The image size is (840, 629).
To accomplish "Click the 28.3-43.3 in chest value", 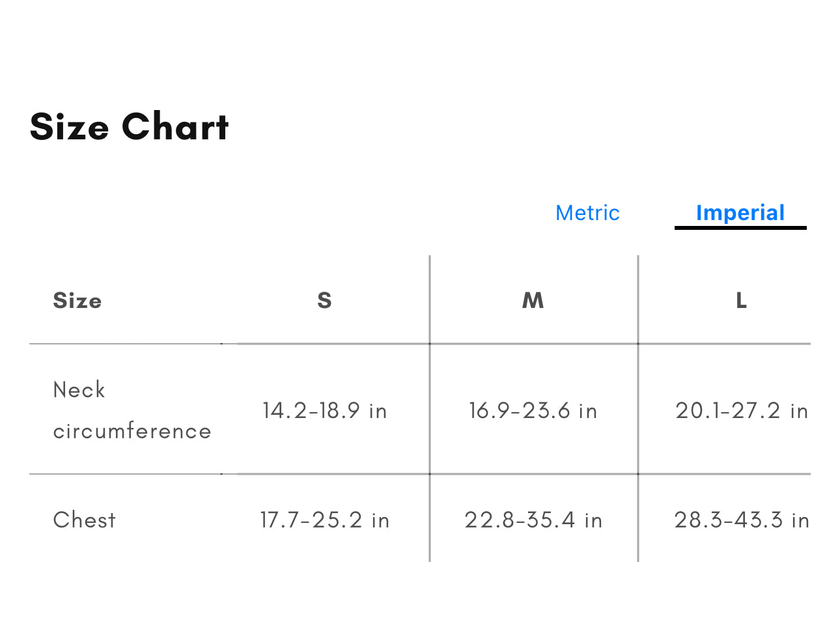I will coord(741,520).
